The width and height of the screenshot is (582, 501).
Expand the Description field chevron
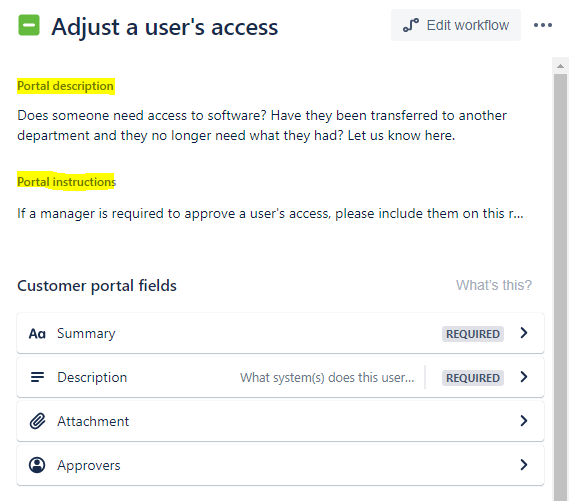click(524, 377)
